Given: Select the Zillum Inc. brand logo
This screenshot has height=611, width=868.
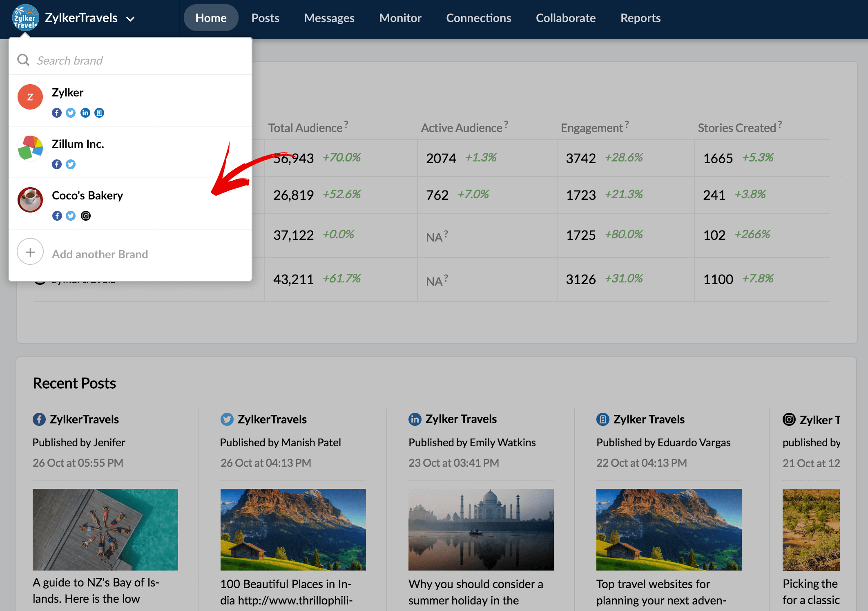Looking at the screenshot, I should pyautogui.click(x=30, y=148).
